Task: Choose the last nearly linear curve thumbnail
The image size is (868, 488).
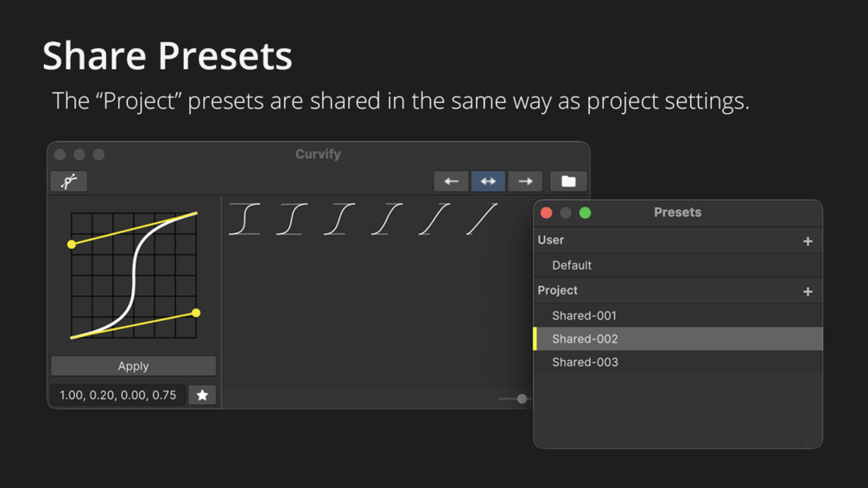Action: click(x=481, y=219)
